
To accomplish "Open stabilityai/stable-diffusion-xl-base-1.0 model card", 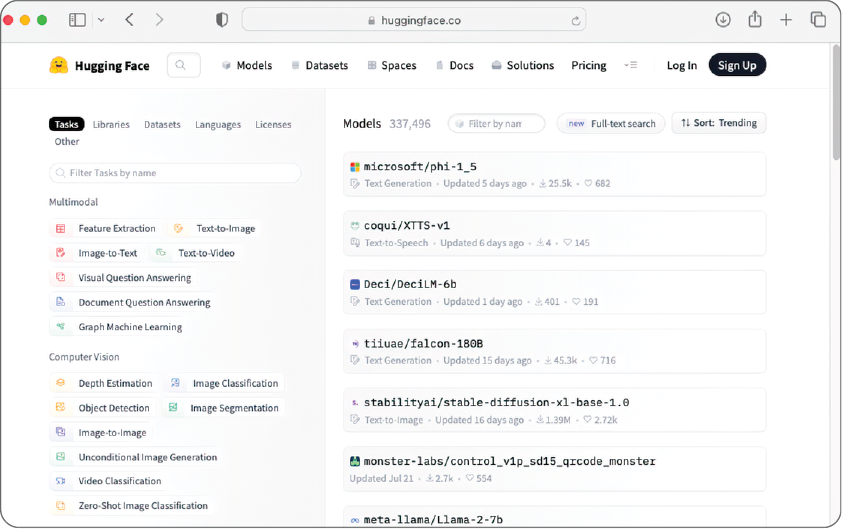I will (x=554, y=410).
